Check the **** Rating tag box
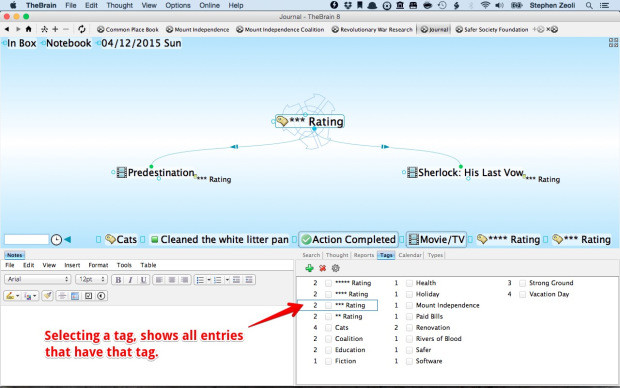 pyautogui.click(x=328, y=294)
